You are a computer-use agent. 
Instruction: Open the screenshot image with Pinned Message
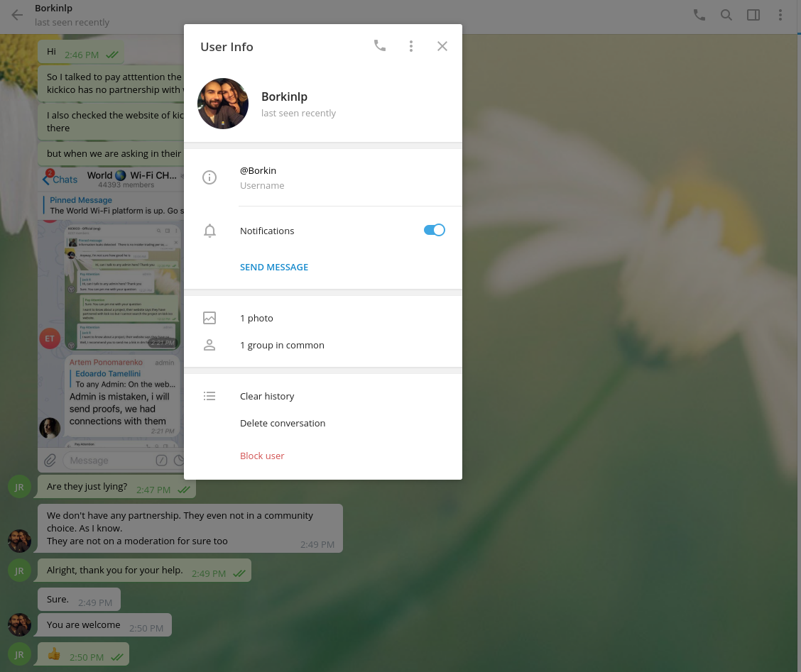tap(111, 319)
